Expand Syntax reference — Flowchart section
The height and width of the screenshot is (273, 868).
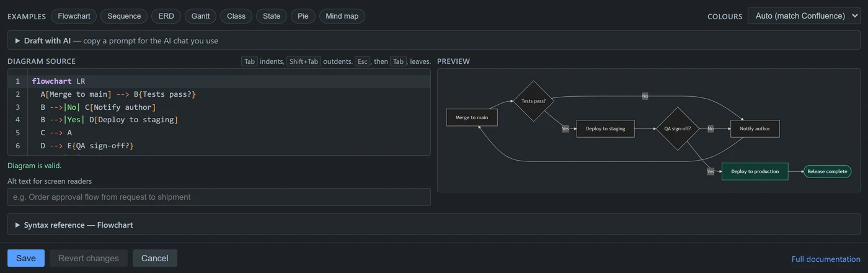(433, 225)
